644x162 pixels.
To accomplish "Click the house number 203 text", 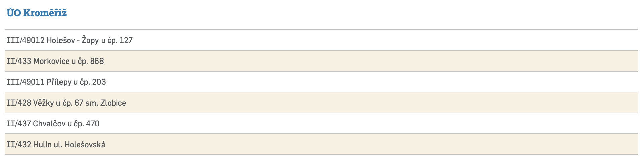I will click(99, 82).
